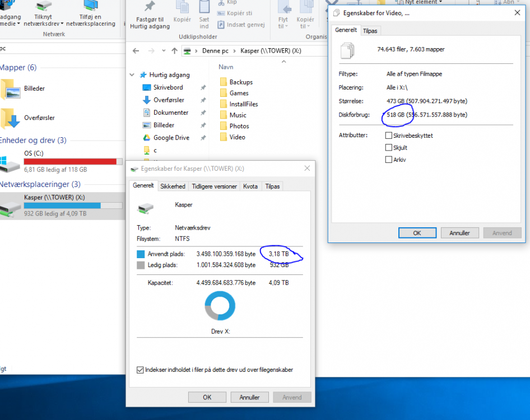
Task: Unpin icon next to Skrivebord
Action: 203,87
